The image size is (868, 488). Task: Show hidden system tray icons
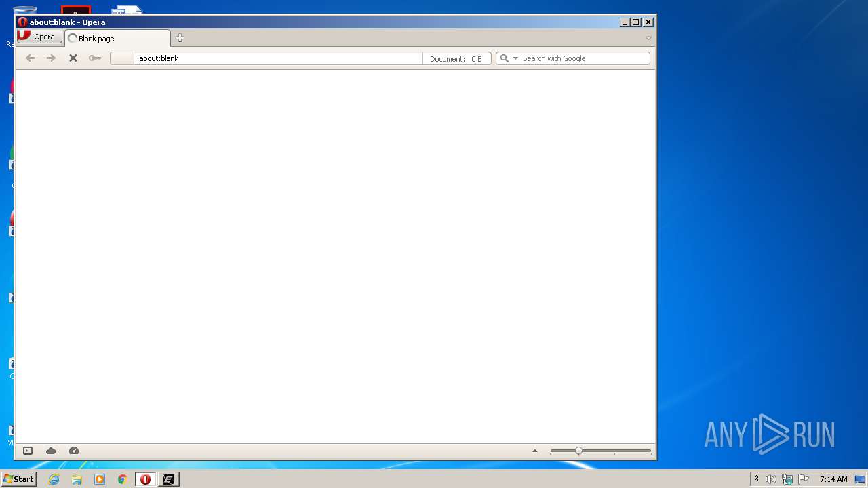(756, 479)
